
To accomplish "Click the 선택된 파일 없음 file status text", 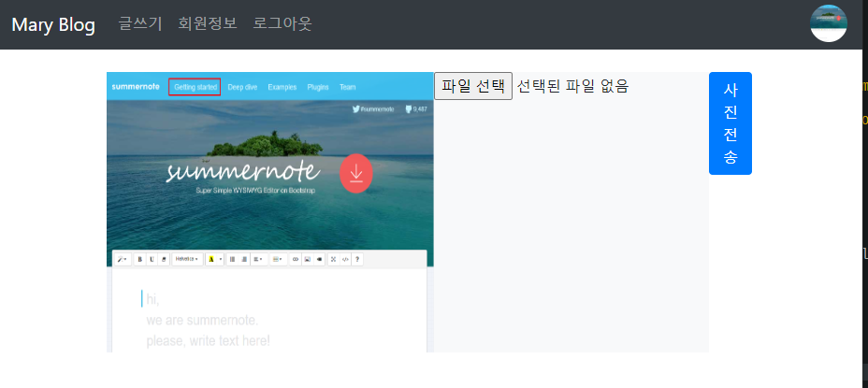I will pyautogui.click(x=573, y=86).
